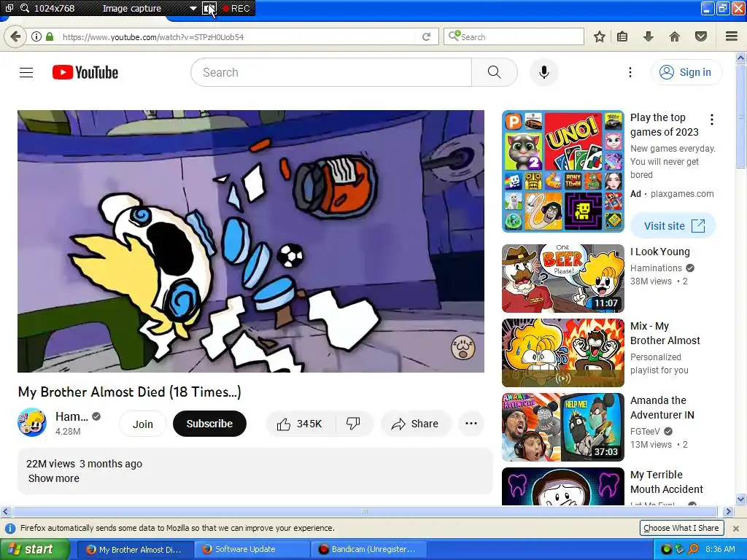Switch to Software Update taskbar item
Screen dimensions: 747x560
tap(252, 550)
